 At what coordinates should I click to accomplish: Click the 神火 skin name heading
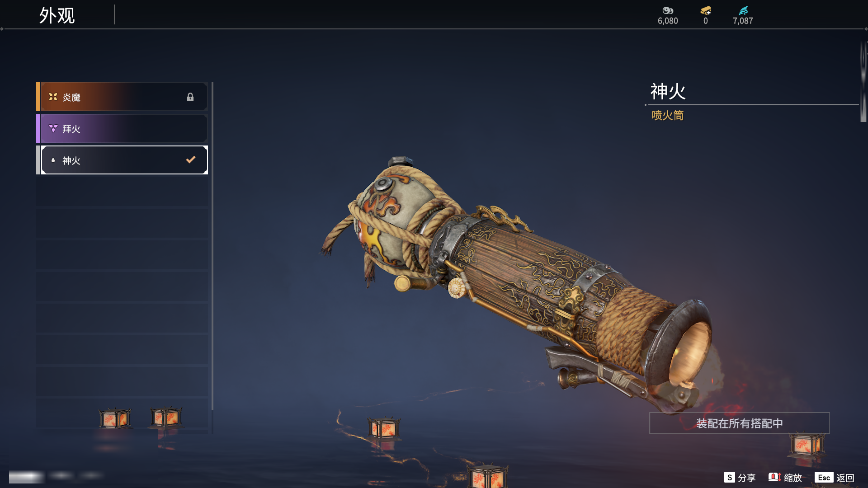[x=668, y=91]
